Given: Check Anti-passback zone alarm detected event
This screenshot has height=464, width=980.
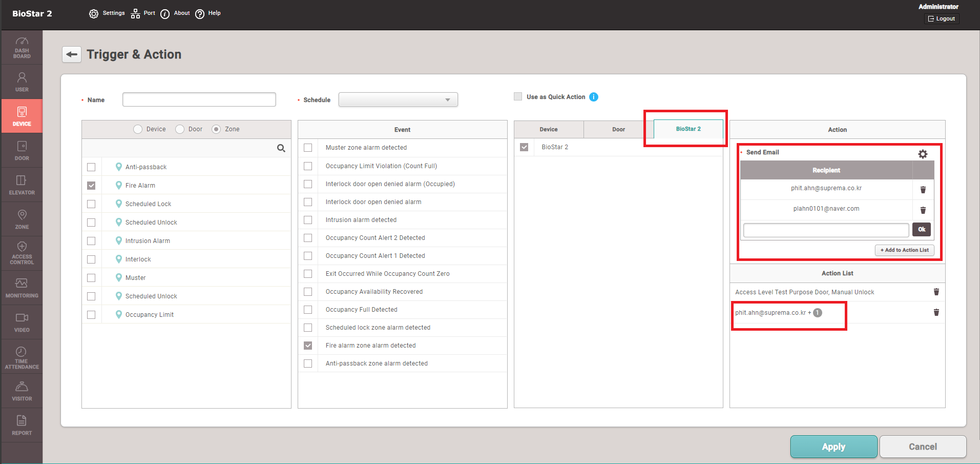Looking at the screenshot, I should click(308, 364).
